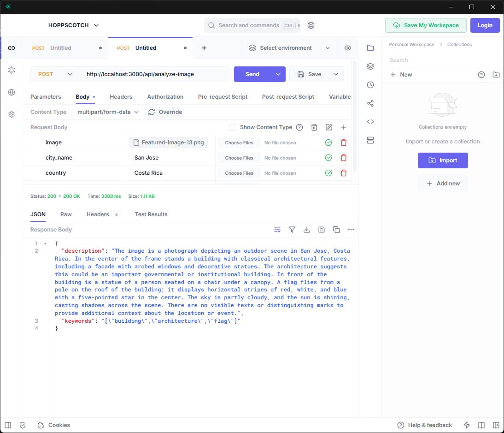504x433 pixels.
Task: Click the Import collection button
Action: tap(443, 160)
